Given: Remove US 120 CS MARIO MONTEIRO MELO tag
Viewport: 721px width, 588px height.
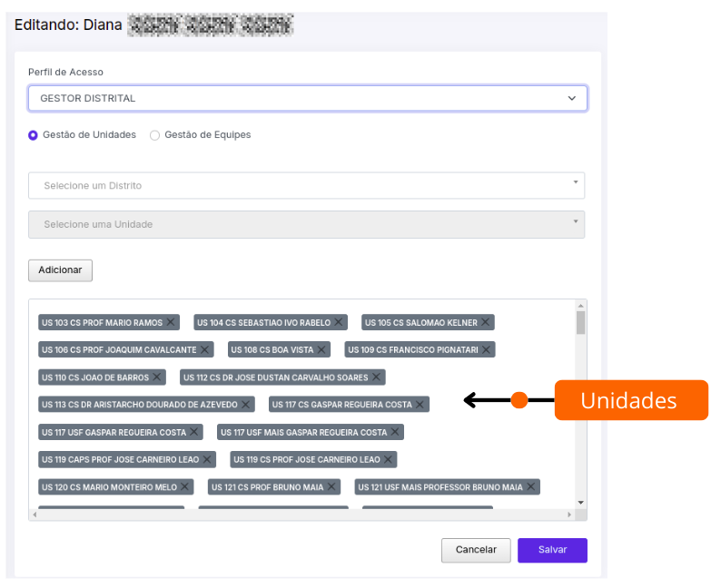Looking at the screenshot, I should pyautogui.click(x=185, y=486).
